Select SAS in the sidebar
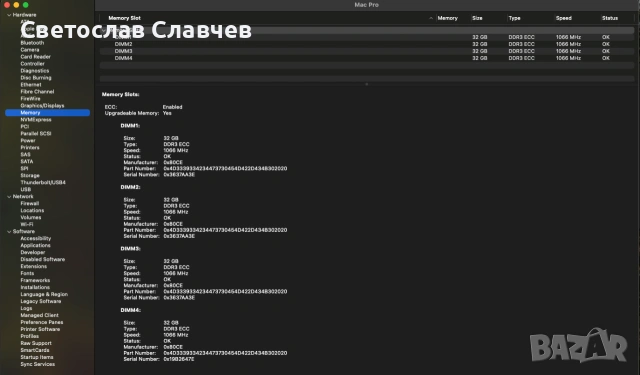640x375 pixels. tap(25, 154)
